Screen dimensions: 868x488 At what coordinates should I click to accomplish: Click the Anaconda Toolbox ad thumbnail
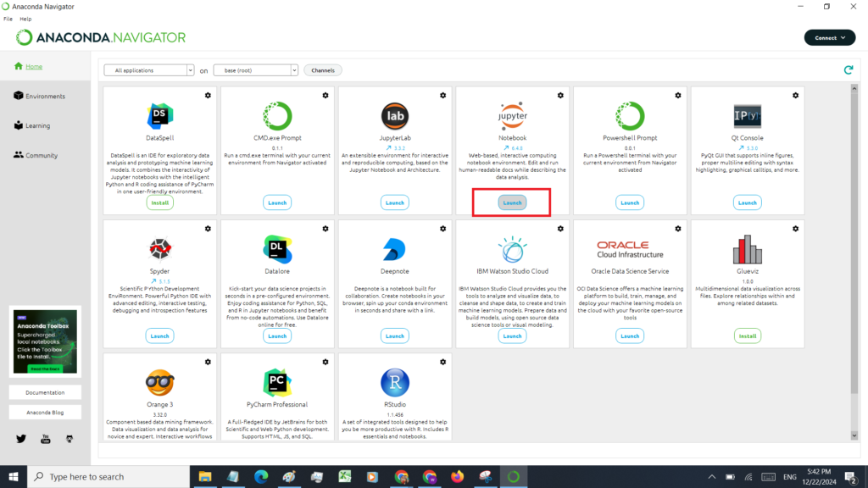point(45,341)
